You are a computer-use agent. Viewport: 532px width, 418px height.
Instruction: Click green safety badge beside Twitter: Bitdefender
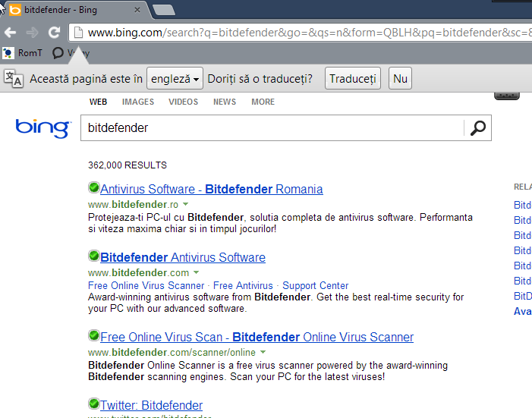[x=94, y=404]
